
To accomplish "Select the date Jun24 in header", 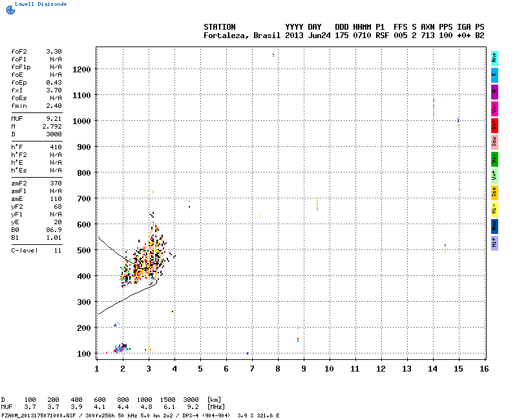I will pos(319,36).
